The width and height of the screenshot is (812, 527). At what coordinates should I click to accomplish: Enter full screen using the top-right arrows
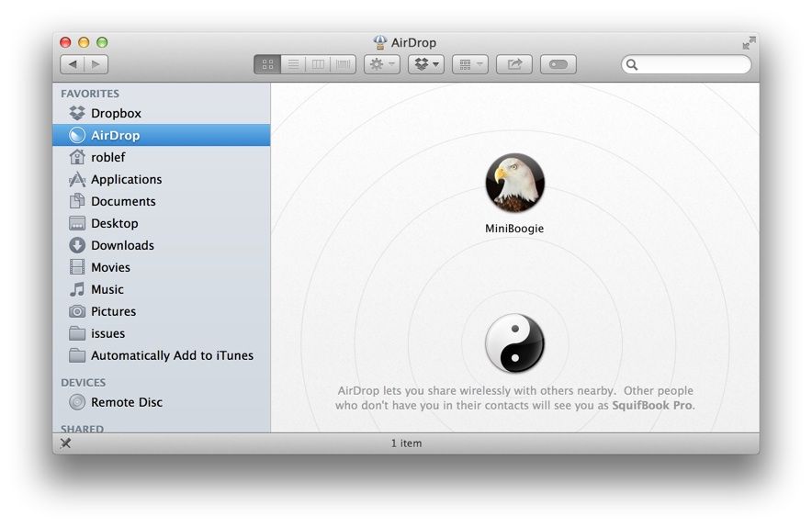tap(749, 42)
